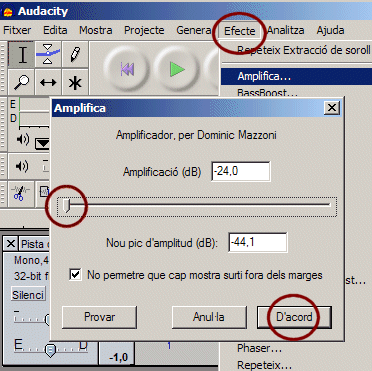
Task: Click the Silenci track button
Action: [x=28, y=295]
